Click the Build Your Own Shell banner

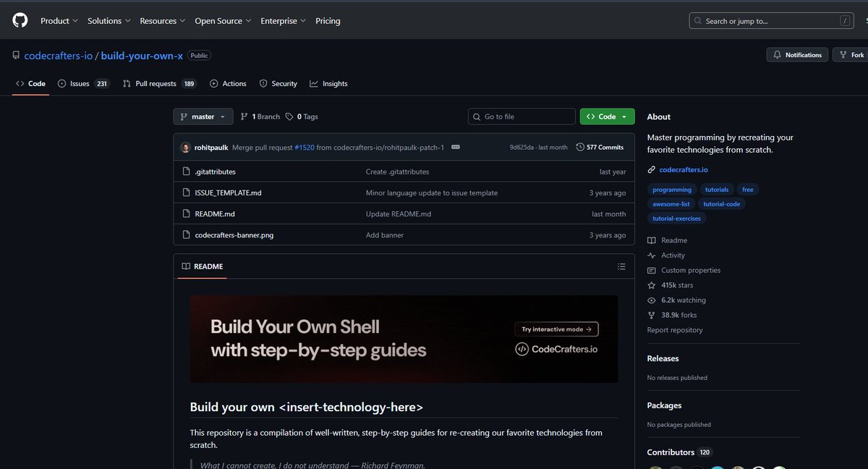click(404, 339)
